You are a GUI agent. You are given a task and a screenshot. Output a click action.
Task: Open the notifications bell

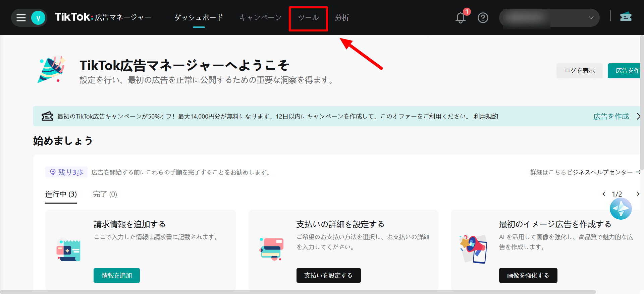(461, 18)
